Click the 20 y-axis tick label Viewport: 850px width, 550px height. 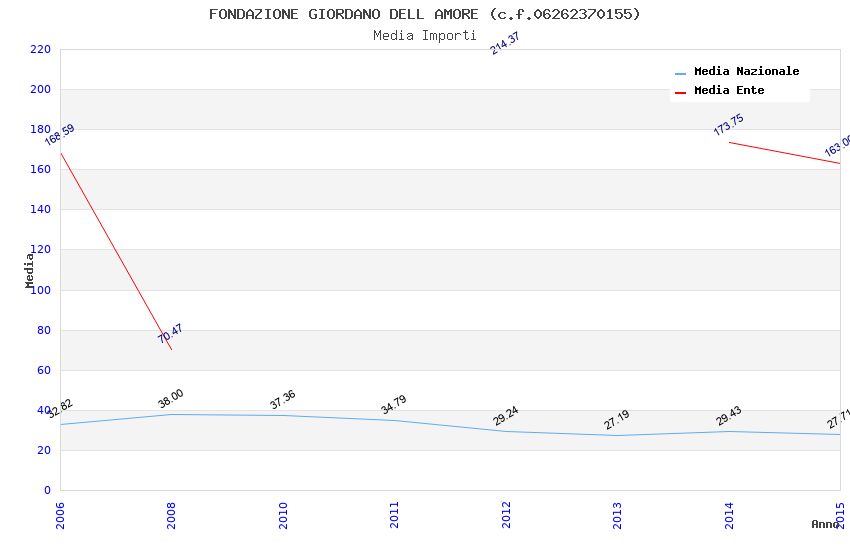[x=44, y=450]
